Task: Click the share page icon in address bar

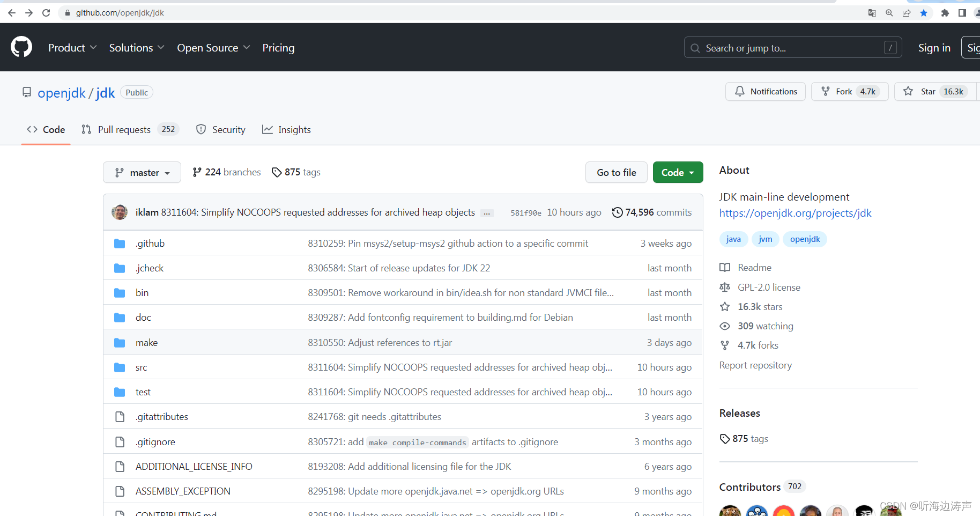Action: point(907,13)
